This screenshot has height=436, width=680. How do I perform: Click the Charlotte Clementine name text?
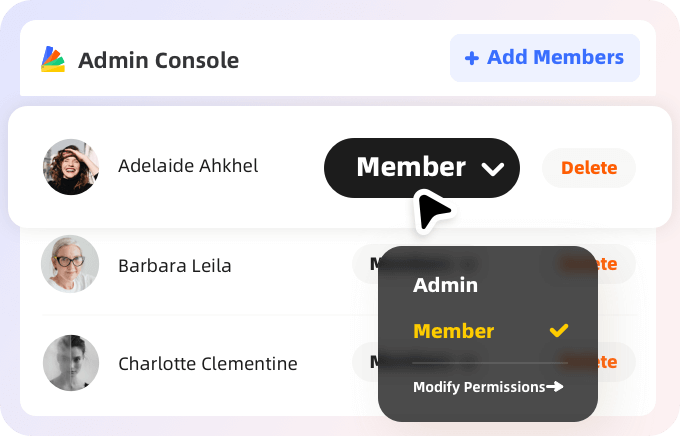click(208, 364)
